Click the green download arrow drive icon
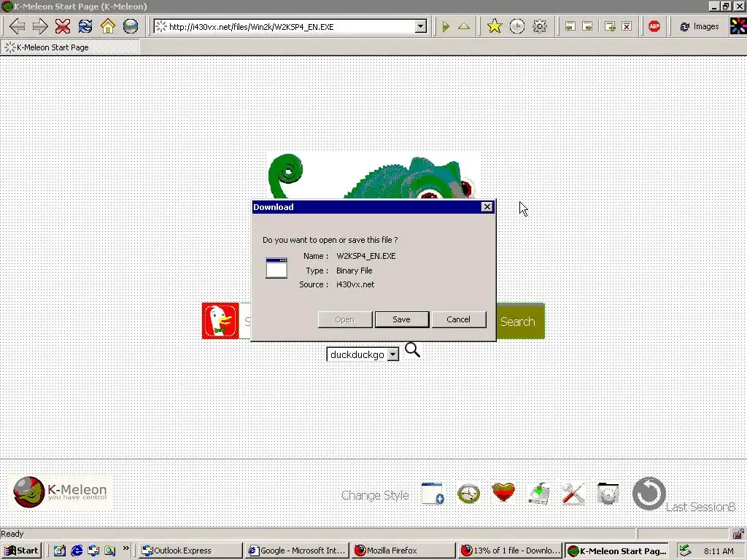The height and width of the screenshot is (560, 747). click(539, 494)
